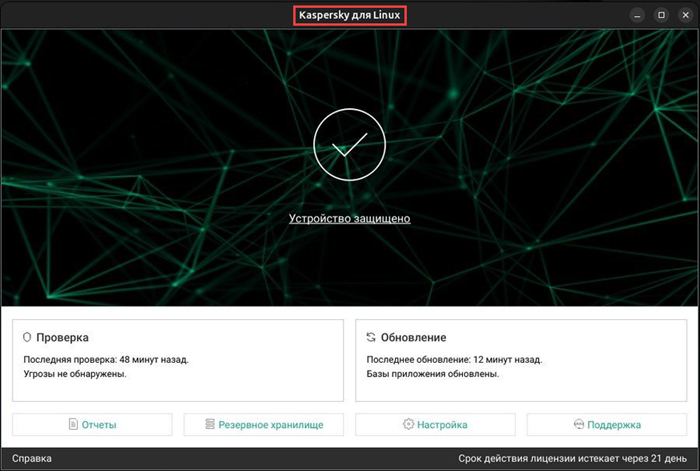This screenshot has height=471, width=700.
Task: Click text 'Базы приложения обновлены.'
Action: (x=433, y=374)
